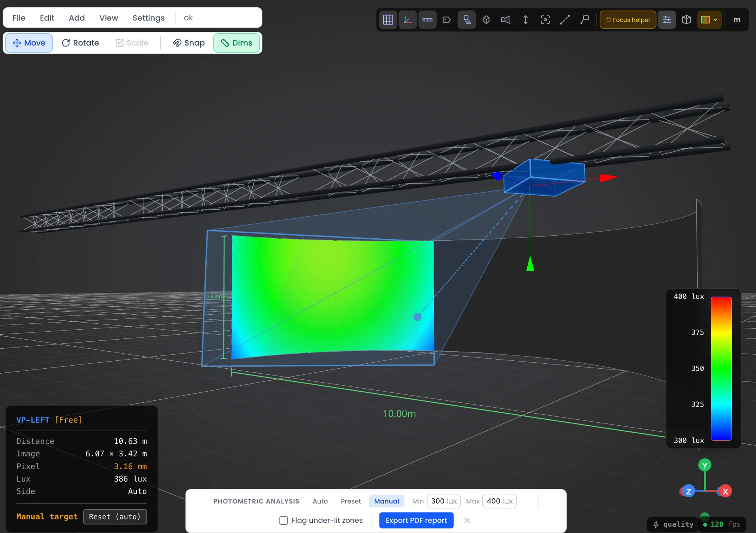This screenshot has height=533, width=756.
Task: Click the 300 lux legend label
Action: tap(689, 440)
